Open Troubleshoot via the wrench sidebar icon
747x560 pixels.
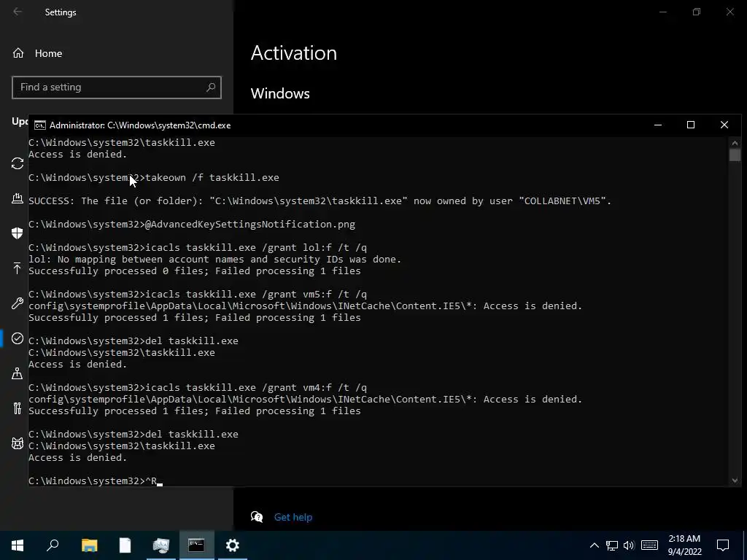[x=18, y=303]
